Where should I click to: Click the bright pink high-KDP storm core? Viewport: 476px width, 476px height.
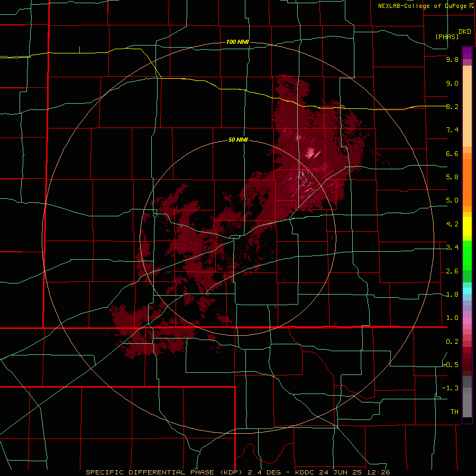coord(312,152)
